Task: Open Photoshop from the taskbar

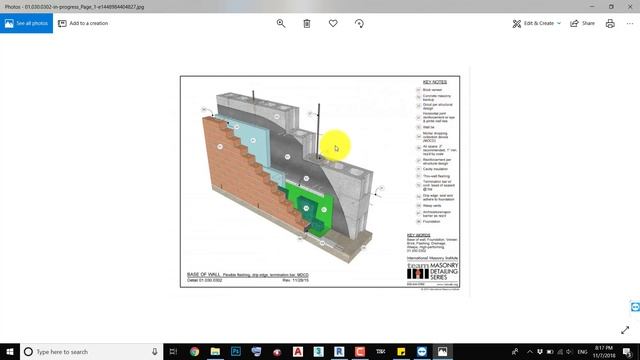Action: [x=236, y=351]
